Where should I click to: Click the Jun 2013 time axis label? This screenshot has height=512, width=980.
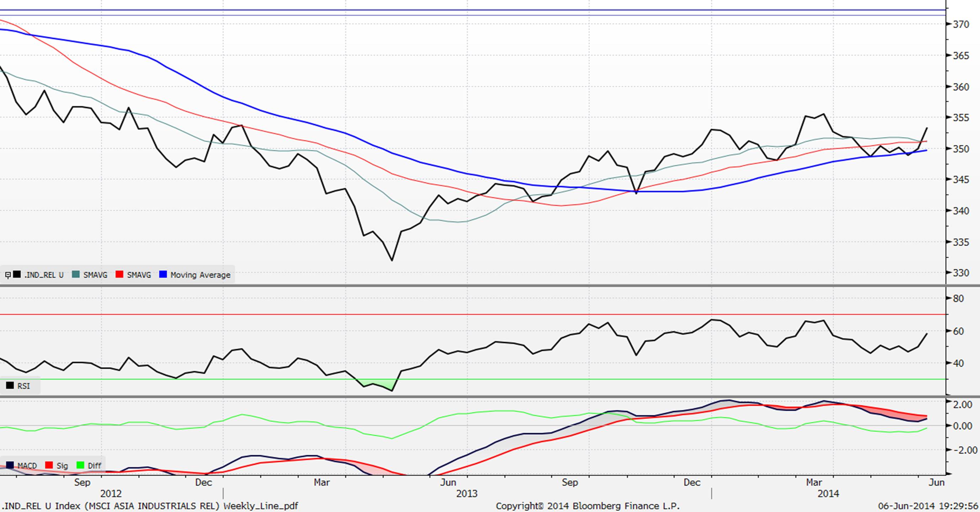pos(448,482)
